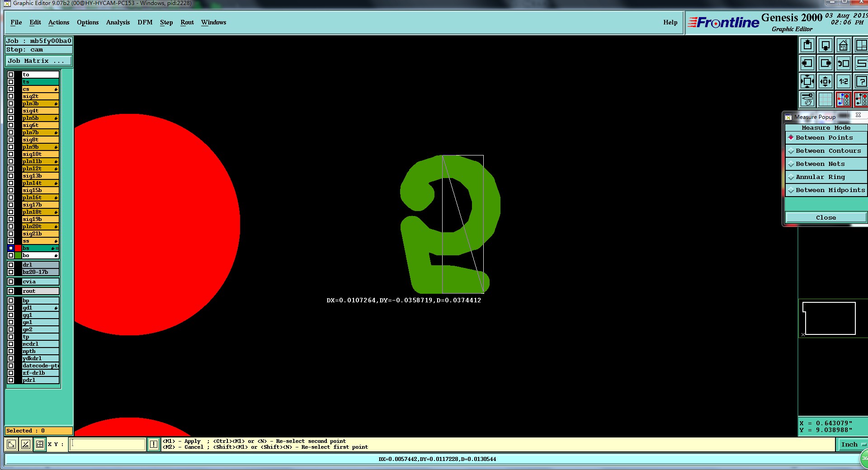Open the Options menu

pyautogui.click(x=88, y=22)
